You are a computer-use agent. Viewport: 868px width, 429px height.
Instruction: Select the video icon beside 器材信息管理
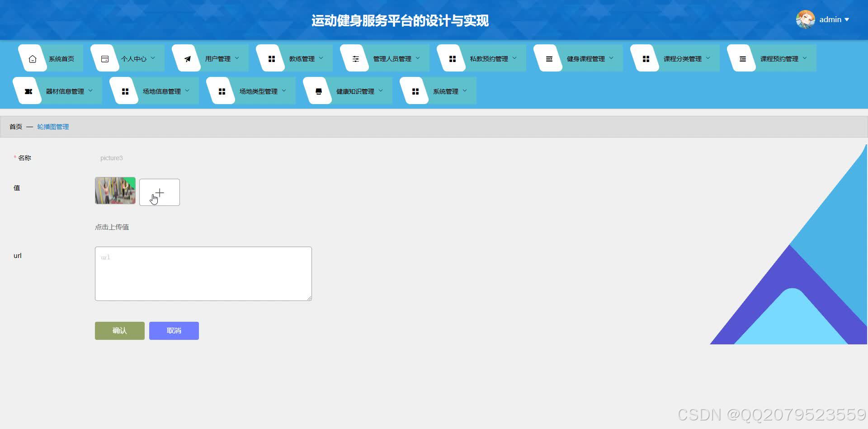28,91
